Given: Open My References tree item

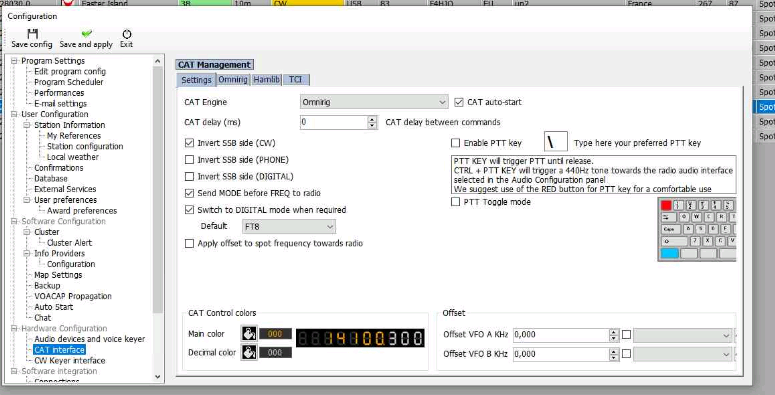Looking at the screenshot, I should (74, 135).
